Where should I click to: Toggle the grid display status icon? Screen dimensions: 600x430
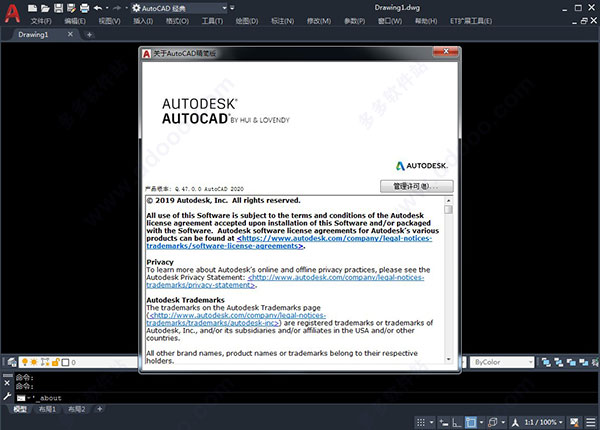(x=421, y=422)
